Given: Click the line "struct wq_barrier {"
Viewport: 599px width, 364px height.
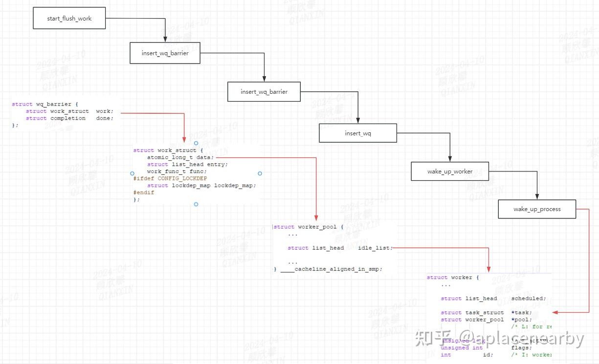Looking at the screenshot, I should (x=45, y=104).
